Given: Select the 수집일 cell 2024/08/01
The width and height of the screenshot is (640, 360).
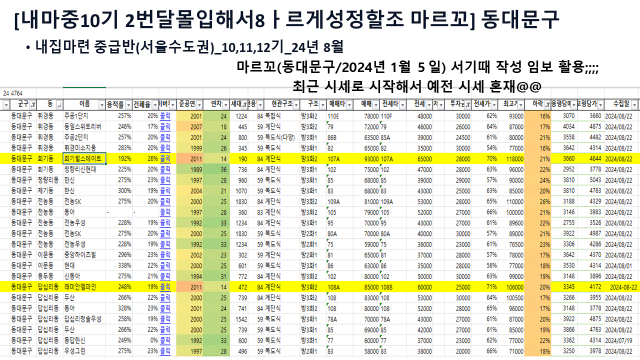Looking at the screenshot, I should [621, 265].
